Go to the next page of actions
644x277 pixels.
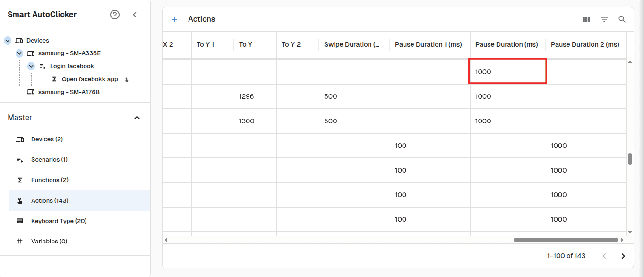point(623,256)
